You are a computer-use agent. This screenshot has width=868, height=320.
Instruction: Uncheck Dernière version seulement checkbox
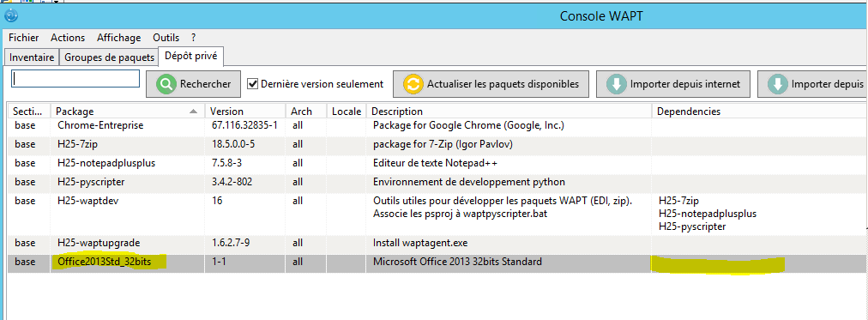point(253,84)
